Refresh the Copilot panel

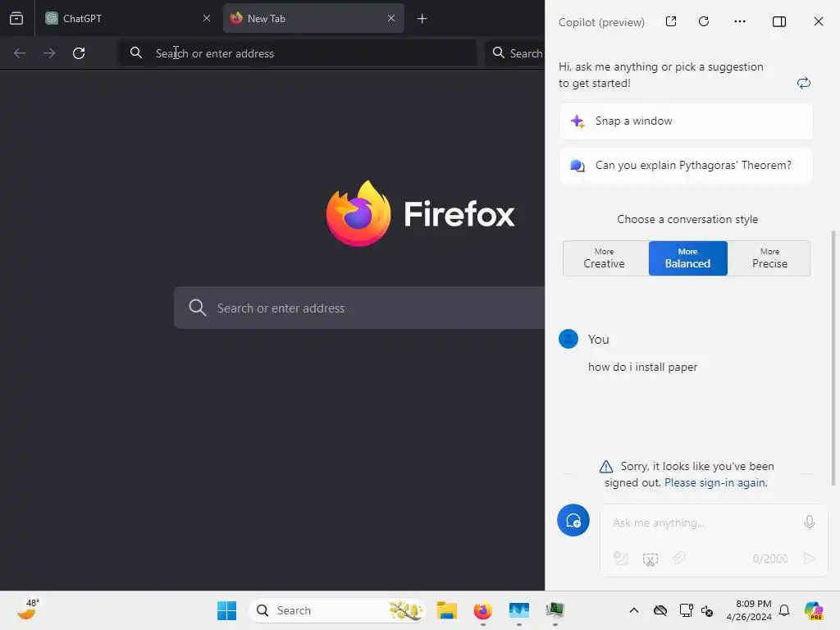[x=704, y=21]
